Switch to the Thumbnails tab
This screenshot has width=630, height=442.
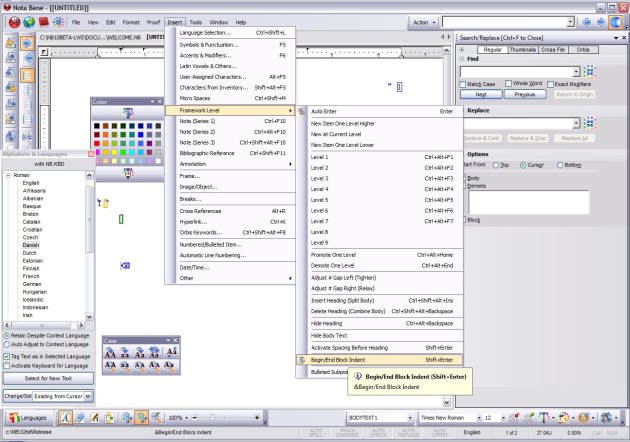click(x=523, y=50)
